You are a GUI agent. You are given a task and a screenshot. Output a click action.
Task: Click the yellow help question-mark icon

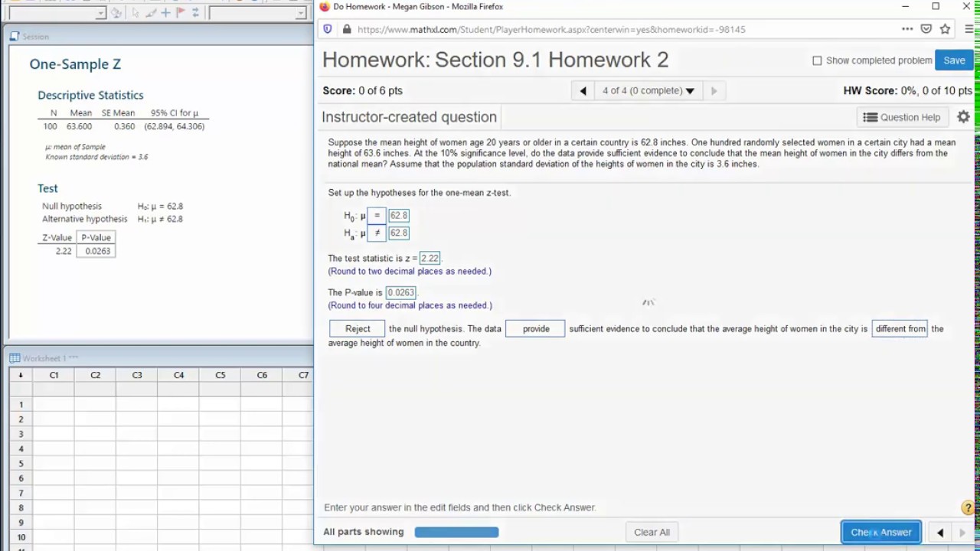pyautogui.click(x=968, y=508)
